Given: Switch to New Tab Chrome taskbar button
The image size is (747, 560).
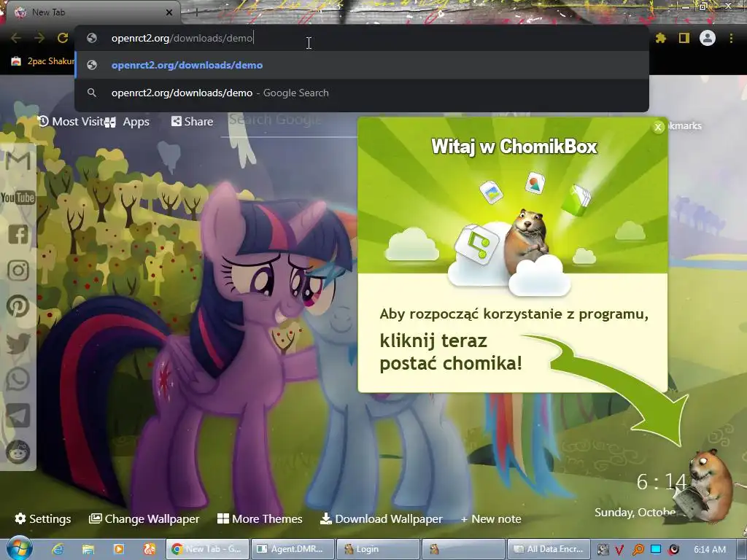Looking at the screenshot, I should tap(208, 549).
